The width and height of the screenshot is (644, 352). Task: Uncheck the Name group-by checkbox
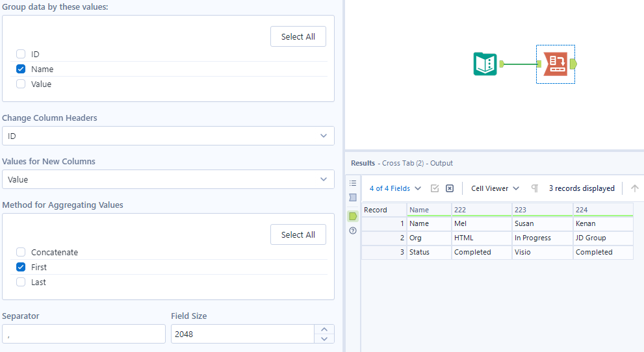pos(21,69)
